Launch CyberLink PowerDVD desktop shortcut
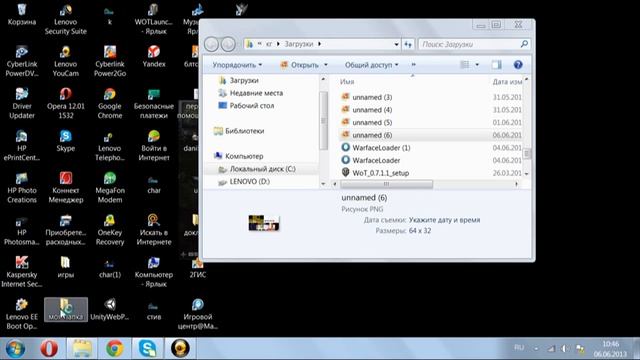The height and width of the screenshot is (360, 640). (22, 61)
